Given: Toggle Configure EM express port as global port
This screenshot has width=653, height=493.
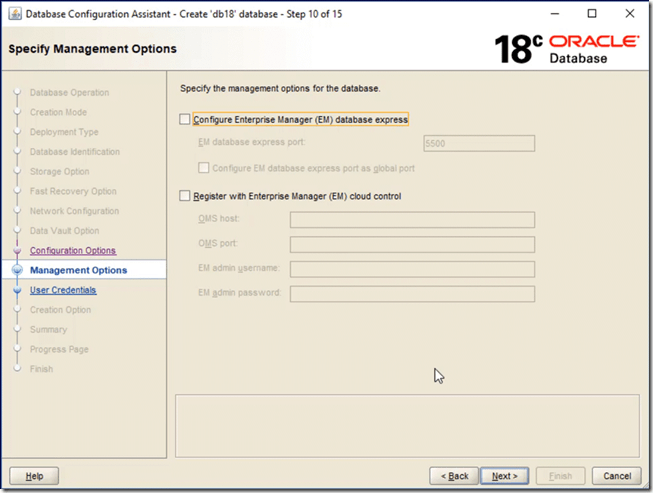Looking at the screenshot, I should (x=204, y=168).
